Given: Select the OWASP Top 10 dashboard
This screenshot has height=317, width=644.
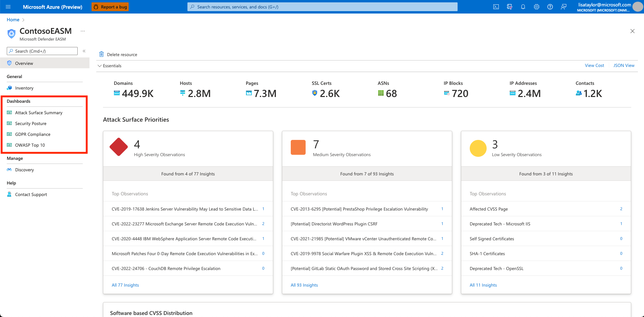Looking at the screenshot, I should click(x=30, y=145).
